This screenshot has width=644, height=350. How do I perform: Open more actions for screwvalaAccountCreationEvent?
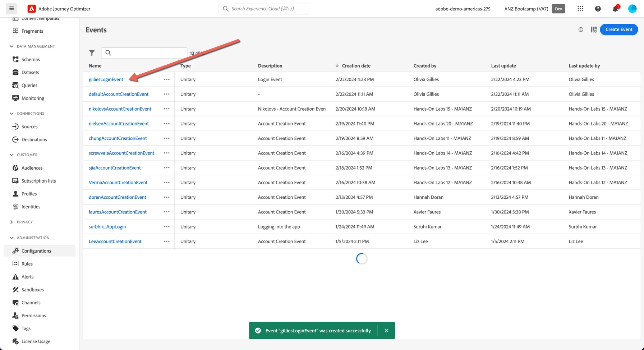pyautogui.click(x=167, y=153)
